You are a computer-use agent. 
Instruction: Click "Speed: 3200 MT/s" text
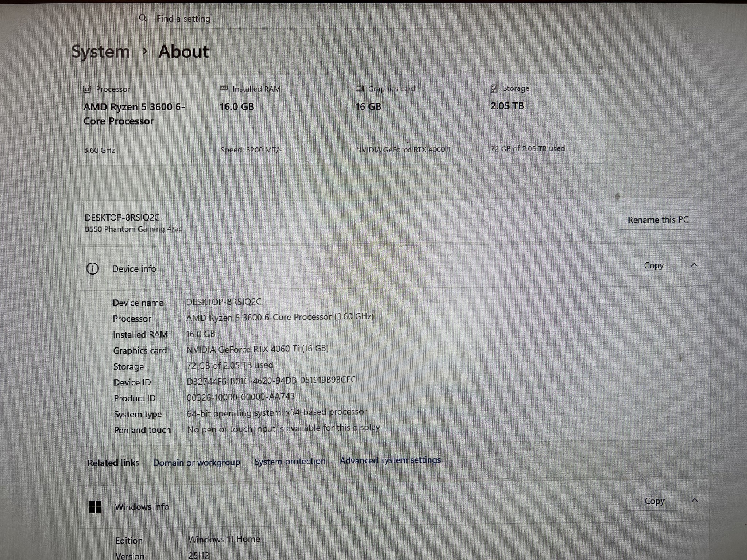click(251, 150)
